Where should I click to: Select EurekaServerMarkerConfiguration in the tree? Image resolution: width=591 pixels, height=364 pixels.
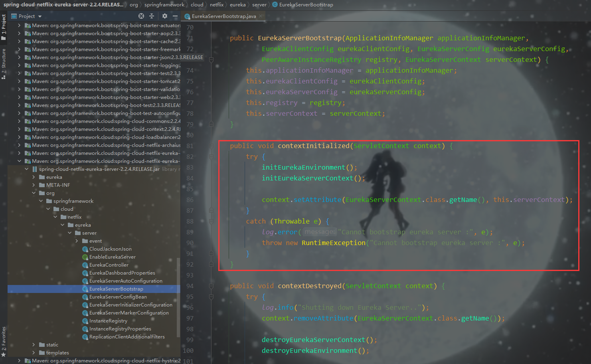pyautogui.click(x=129, y=313)
